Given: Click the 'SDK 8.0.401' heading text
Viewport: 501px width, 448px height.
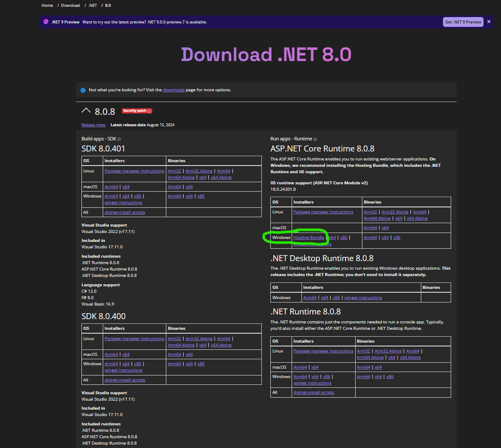Looking at the screenshot, I should (x=103, y=149).
